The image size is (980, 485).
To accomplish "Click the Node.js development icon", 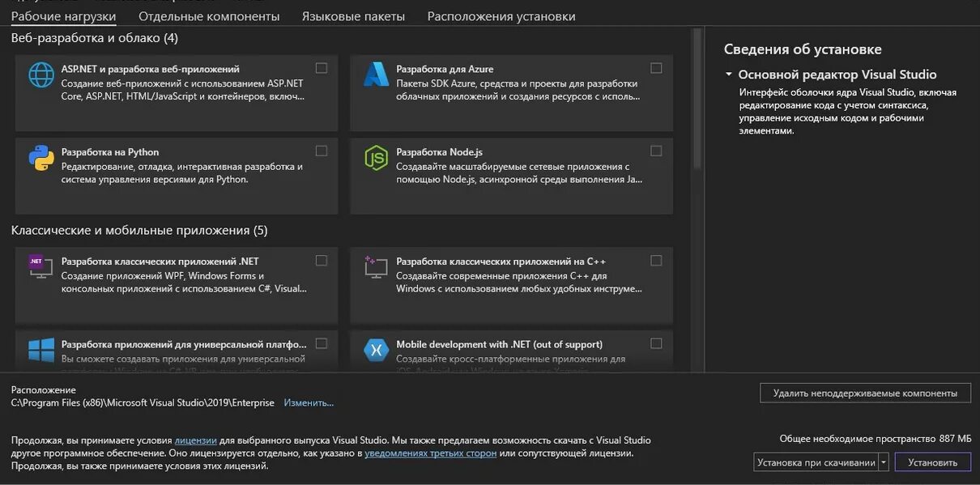I will click(376, 158).
